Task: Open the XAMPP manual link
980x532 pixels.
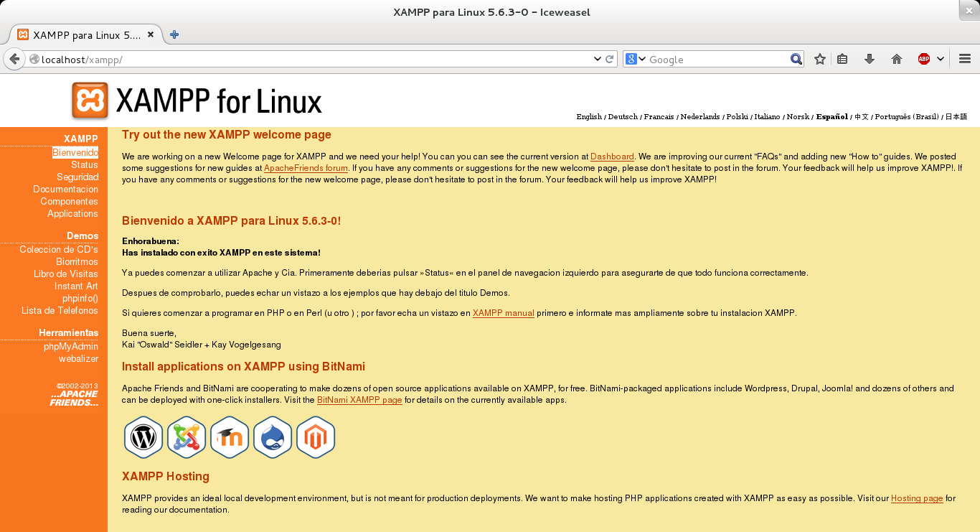Action: 504,313
